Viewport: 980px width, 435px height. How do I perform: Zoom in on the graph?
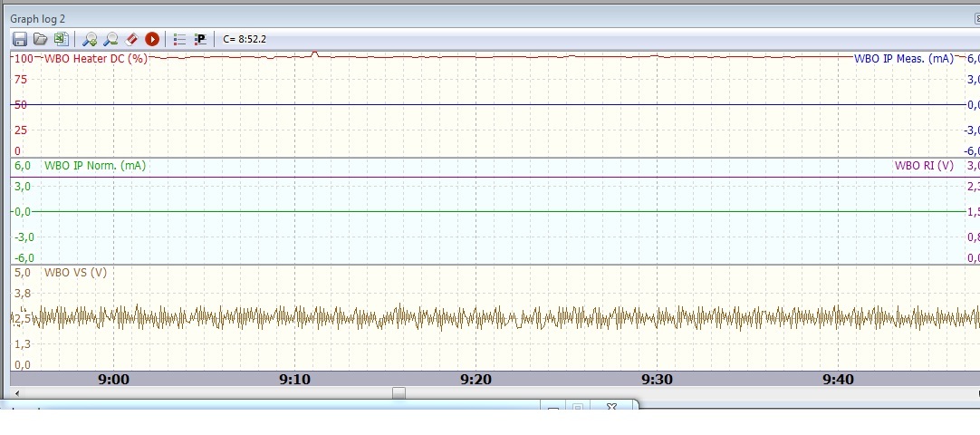[90, 39]
